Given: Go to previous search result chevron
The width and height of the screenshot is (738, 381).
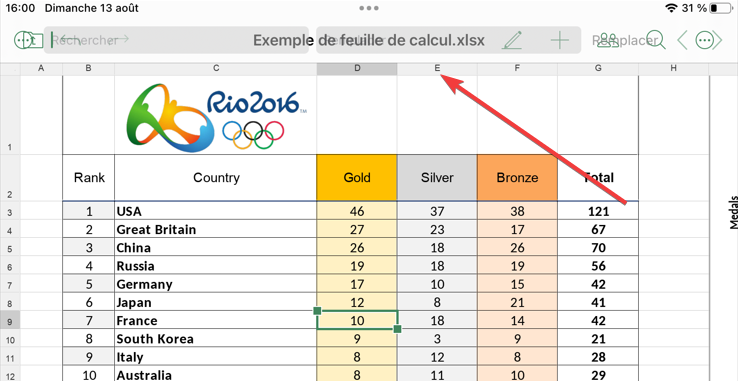Looking at the screenshot, I should point(682,41).
